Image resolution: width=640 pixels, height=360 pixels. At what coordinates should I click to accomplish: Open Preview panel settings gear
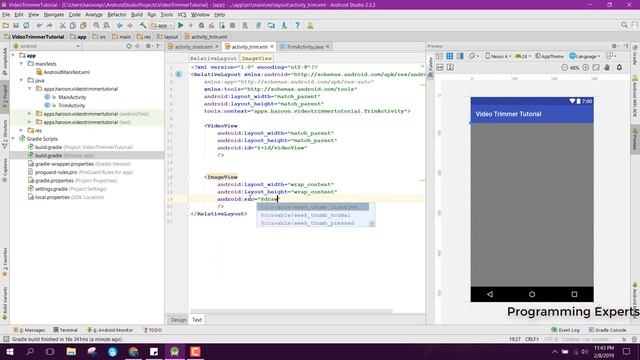pyautogui.click(x=614, y=46)
